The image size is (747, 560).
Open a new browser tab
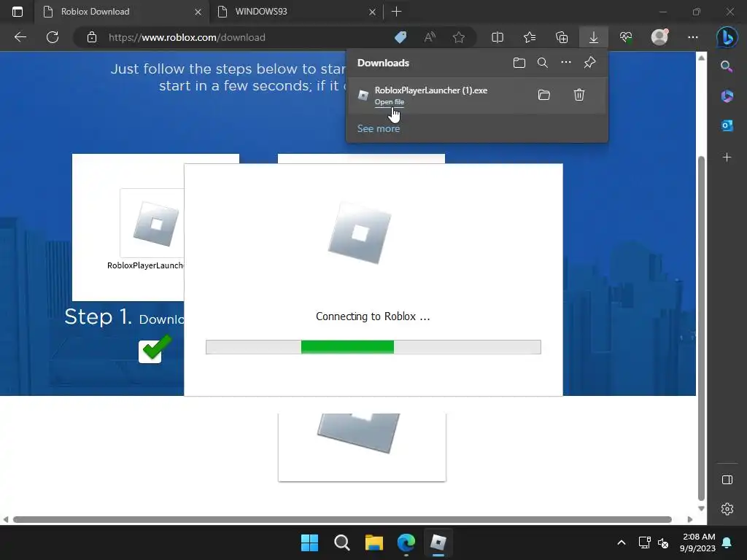point(396,12)
